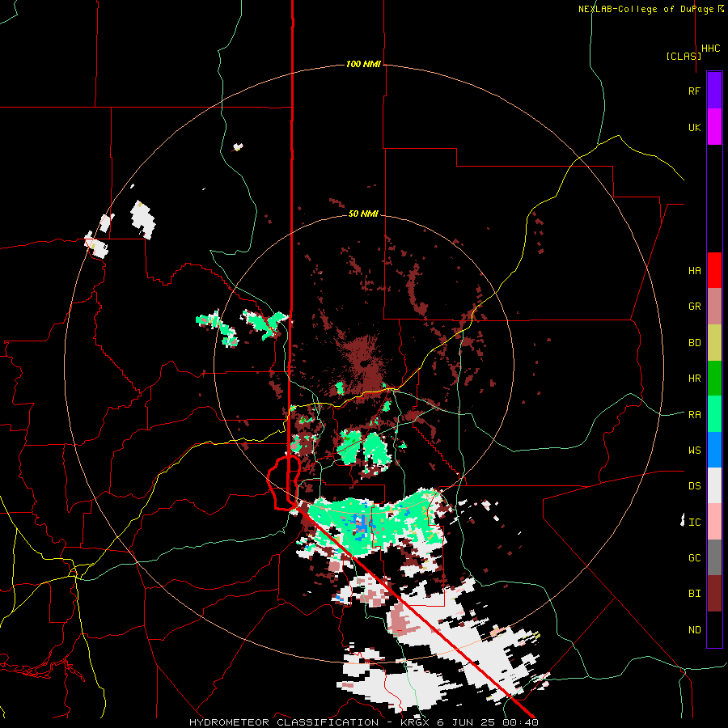
Task: Click the ND black legend swatch
Action: (x=714, y=629)
